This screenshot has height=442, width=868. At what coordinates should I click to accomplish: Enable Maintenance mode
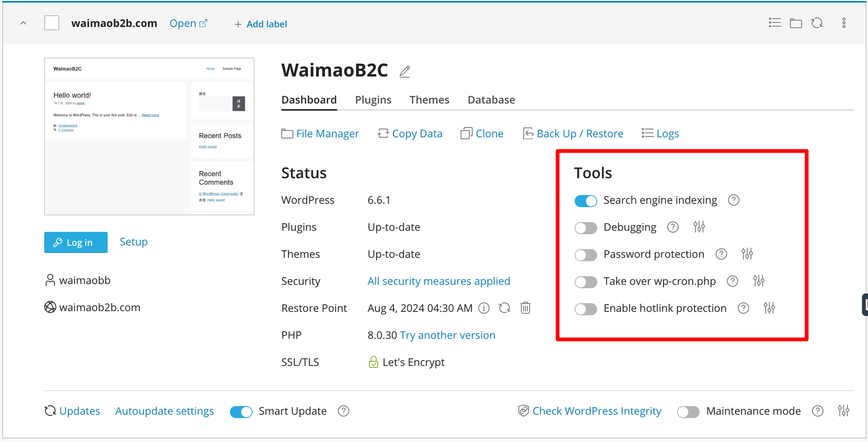688,411
